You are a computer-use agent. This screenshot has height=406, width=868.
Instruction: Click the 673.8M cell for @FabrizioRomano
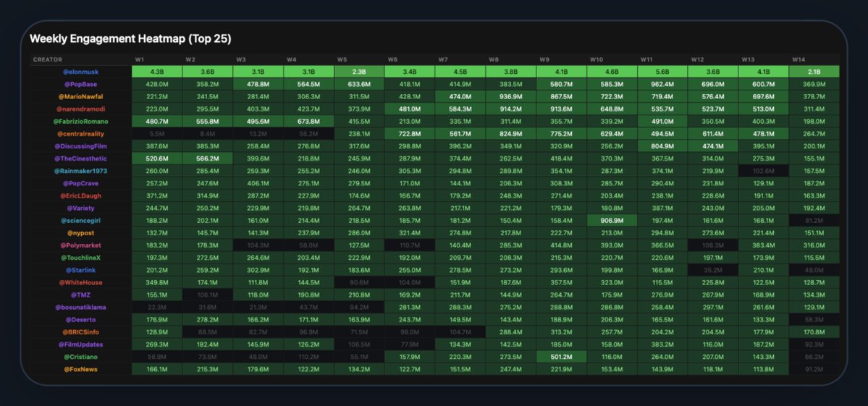click(309, 121)
